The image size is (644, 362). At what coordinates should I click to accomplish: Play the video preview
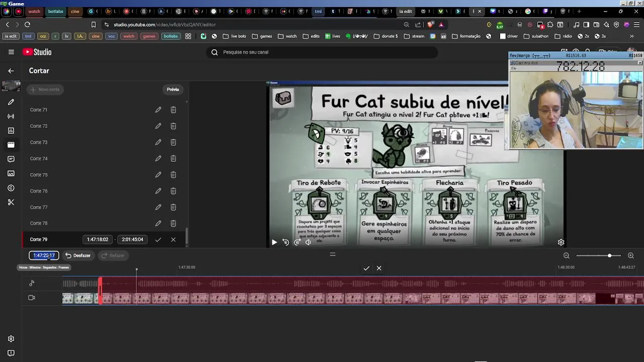coord(274,242)
